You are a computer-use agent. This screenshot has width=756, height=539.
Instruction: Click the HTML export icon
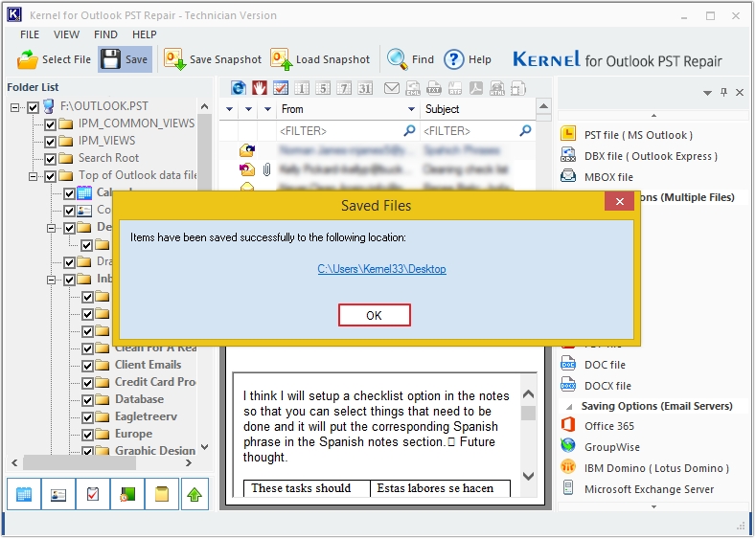(x=497, y=88)
